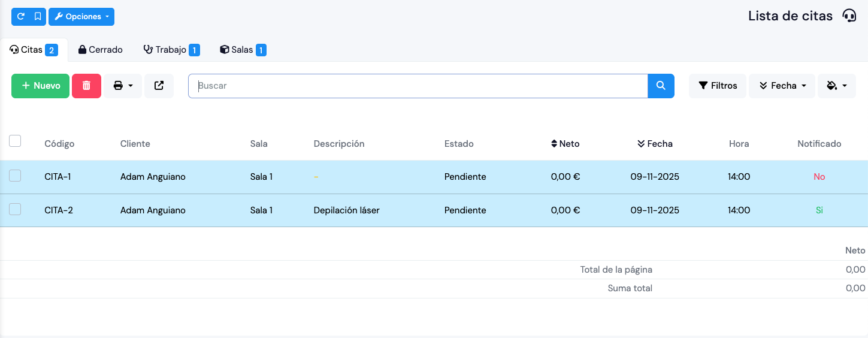
Task: Click the headset icon beside Lista de citas
Action: [x=849, y=16]
